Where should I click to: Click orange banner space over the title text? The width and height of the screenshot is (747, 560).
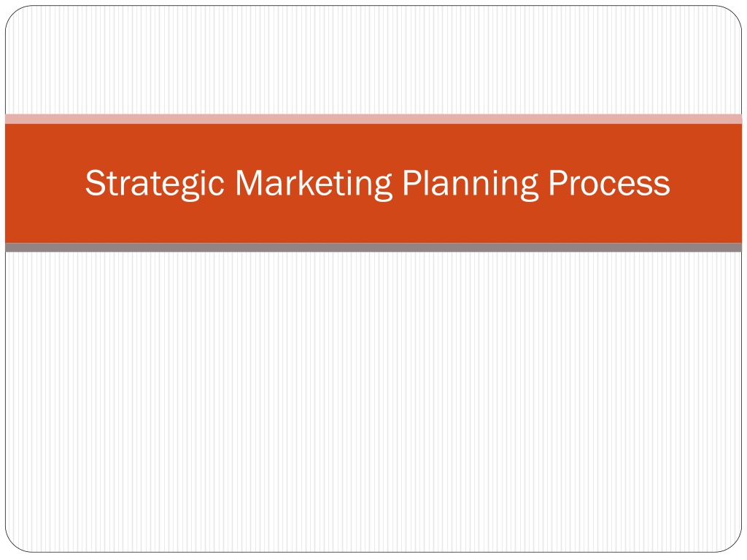click(373, 145)
